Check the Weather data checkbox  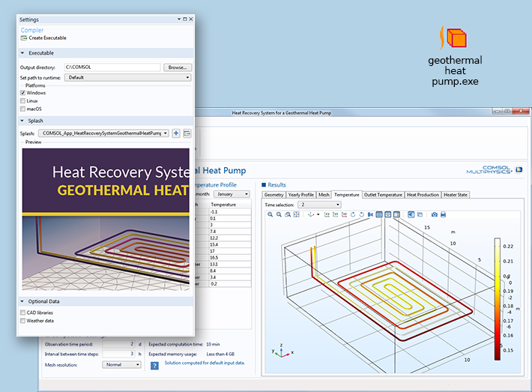coord(23,320)
